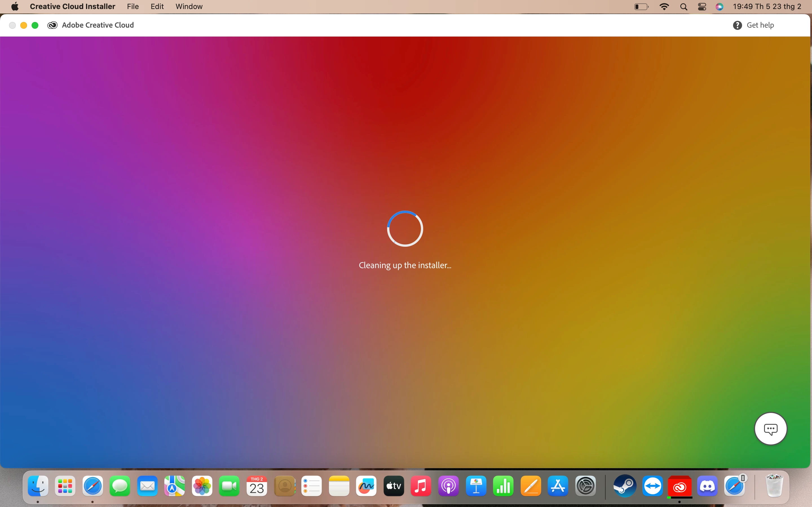
Task: Open the File menu
Action: pos(133,6)
